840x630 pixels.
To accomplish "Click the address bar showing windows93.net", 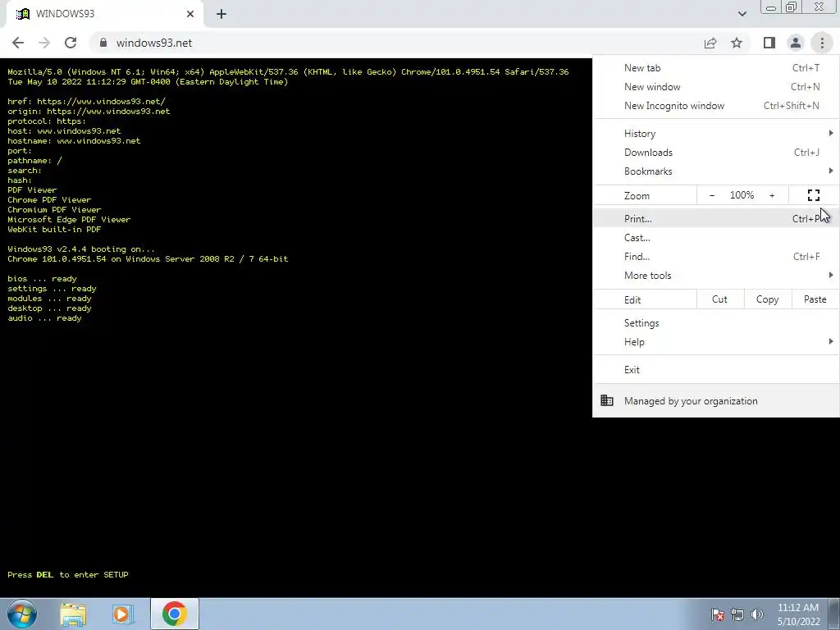I will [396, 43].
